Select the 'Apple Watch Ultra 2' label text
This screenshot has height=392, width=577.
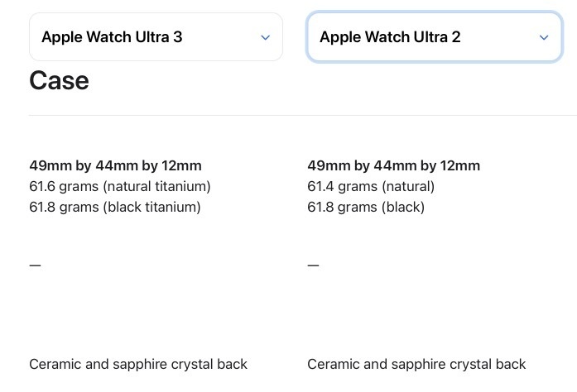(390, 37)
